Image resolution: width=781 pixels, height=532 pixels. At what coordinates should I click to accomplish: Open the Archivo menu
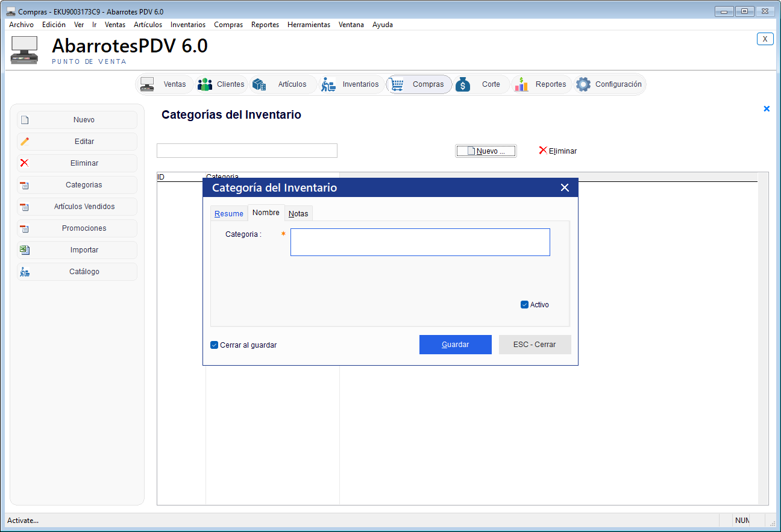click(21, 25)
